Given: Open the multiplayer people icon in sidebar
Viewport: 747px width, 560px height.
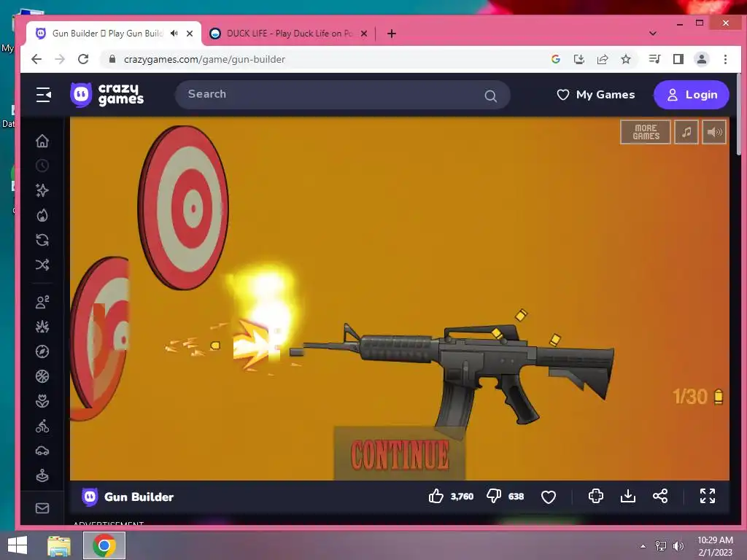Looking at the screenshot, I should [x=42, y=302].
